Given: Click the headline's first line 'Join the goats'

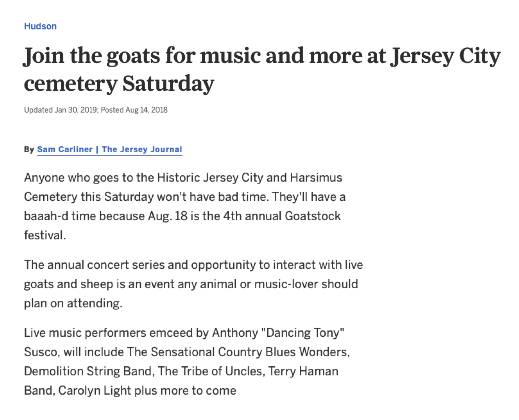Looking at the screenshot, I should pyautogui.click(x=92, y=56).
